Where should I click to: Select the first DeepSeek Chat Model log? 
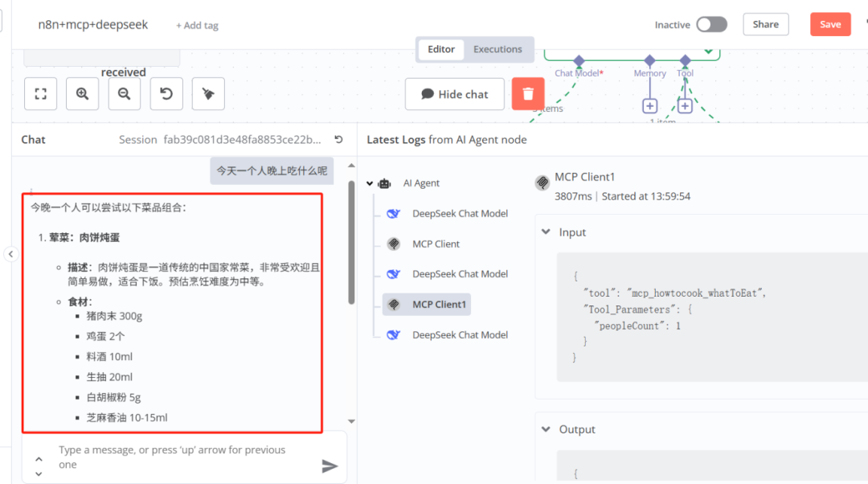[460, 214]
